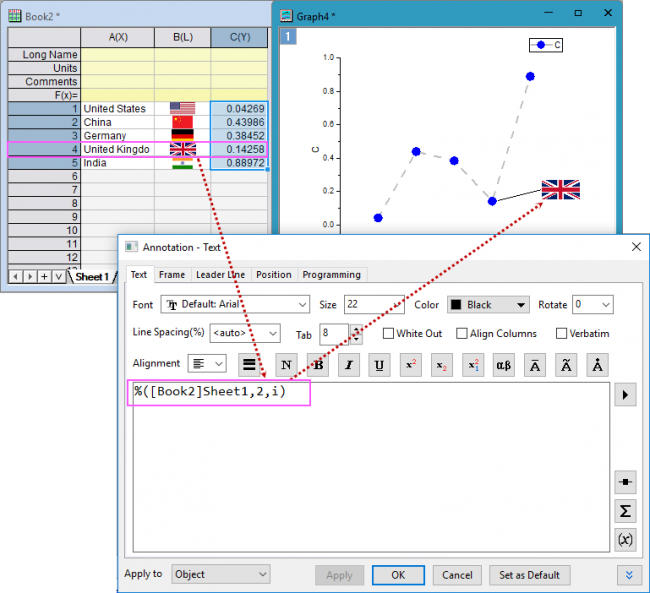This screenshot has height=593, width=650.
Task: Select the 'Germany' cell
Action: (118, 136)
